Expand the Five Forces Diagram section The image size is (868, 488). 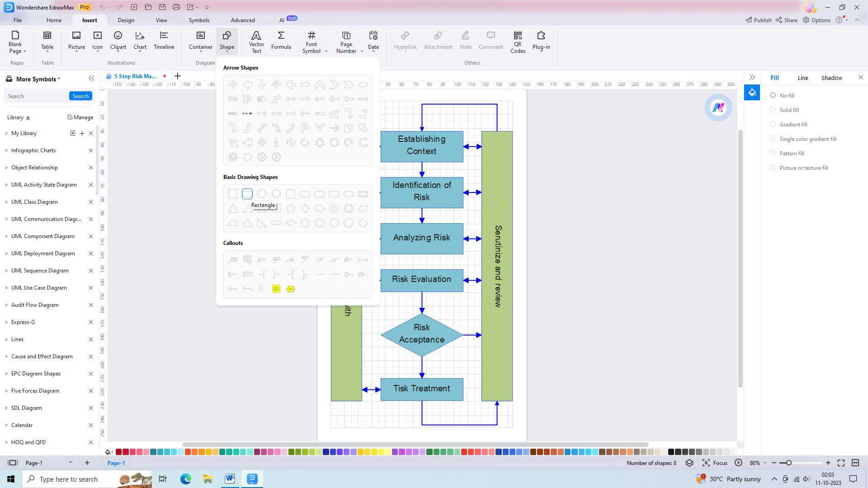coord(6,390)
